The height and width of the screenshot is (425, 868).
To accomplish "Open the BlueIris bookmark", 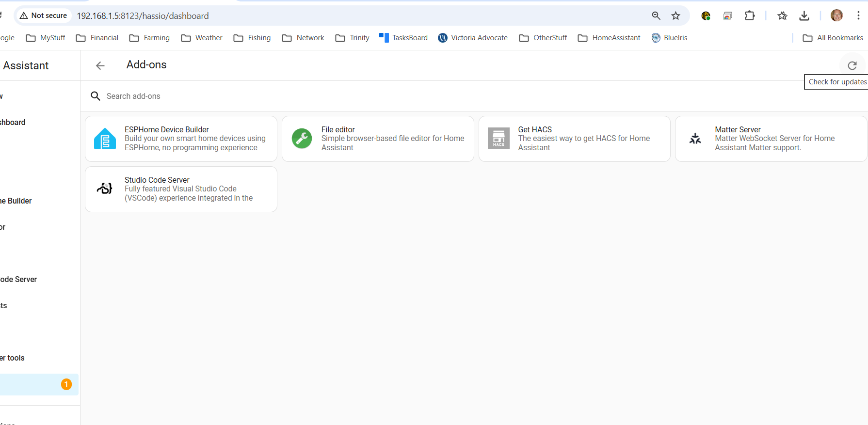I will (x=670, y=38).
